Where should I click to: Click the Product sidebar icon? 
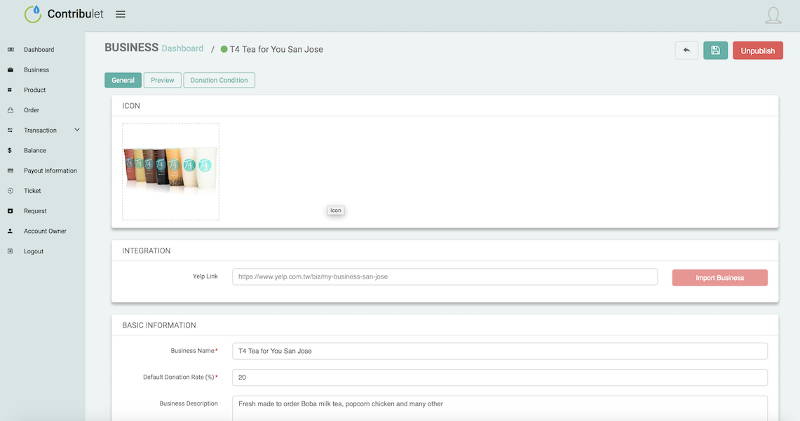click(10, 90)
